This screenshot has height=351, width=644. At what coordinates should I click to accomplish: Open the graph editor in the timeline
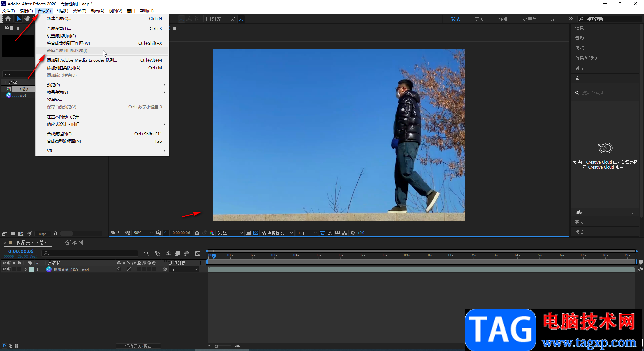point(198,253)
